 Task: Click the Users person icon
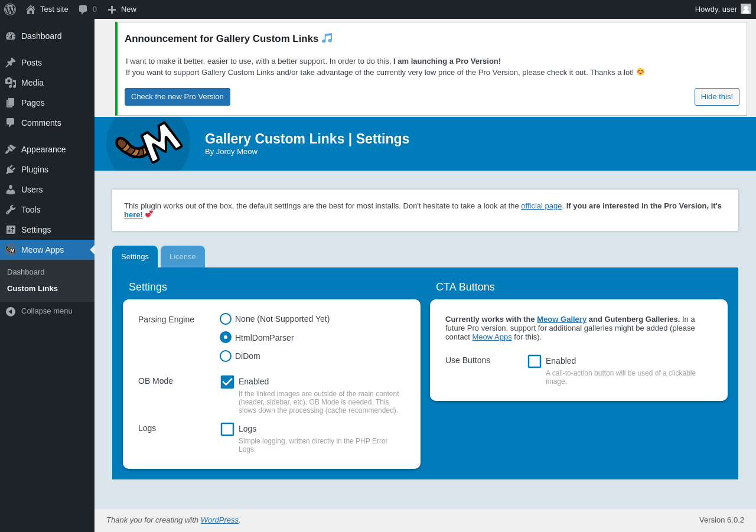click(x=11, y=190)
